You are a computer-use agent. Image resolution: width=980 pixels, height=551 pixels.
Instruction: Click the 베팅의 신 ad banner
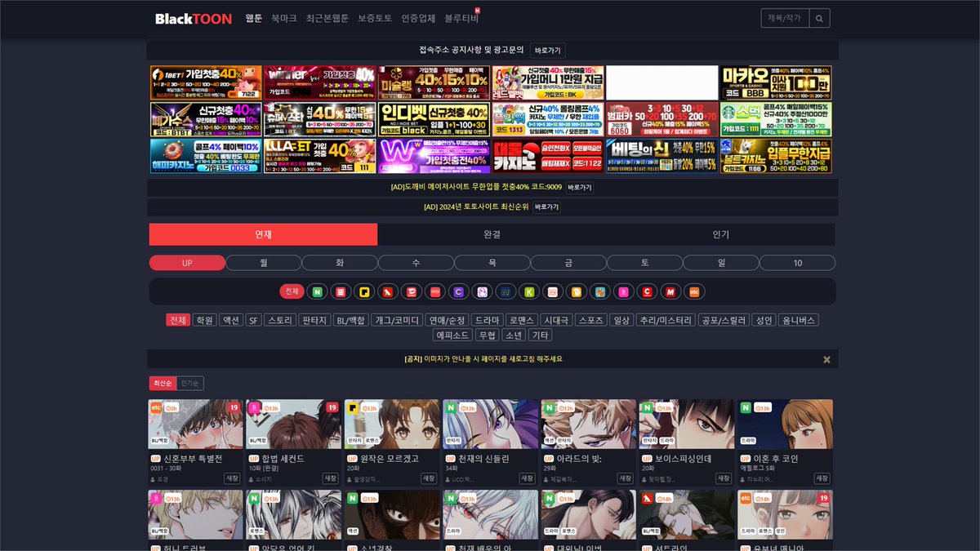pos(661,155)
